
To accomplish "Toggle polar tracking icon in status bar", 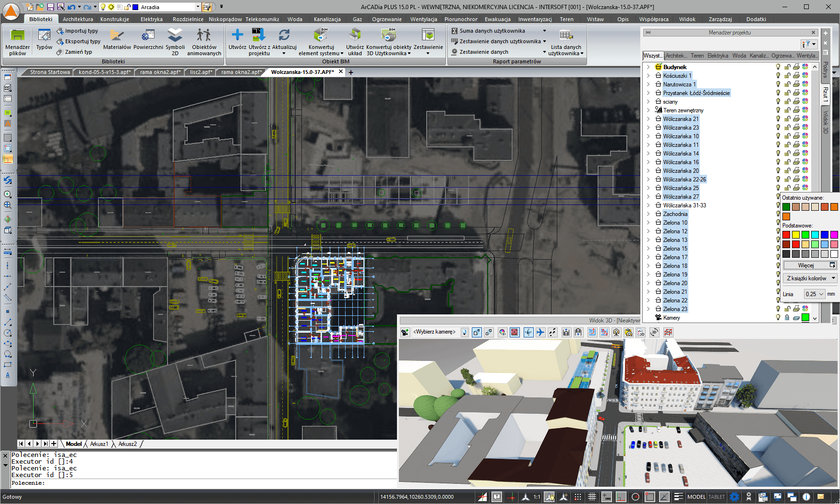I will coord(636,497).
